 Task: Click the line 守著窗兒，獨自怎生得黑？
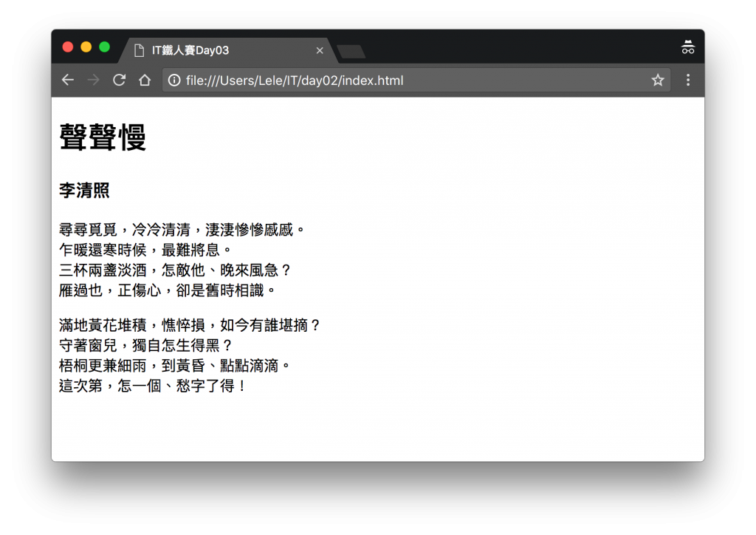145,345
